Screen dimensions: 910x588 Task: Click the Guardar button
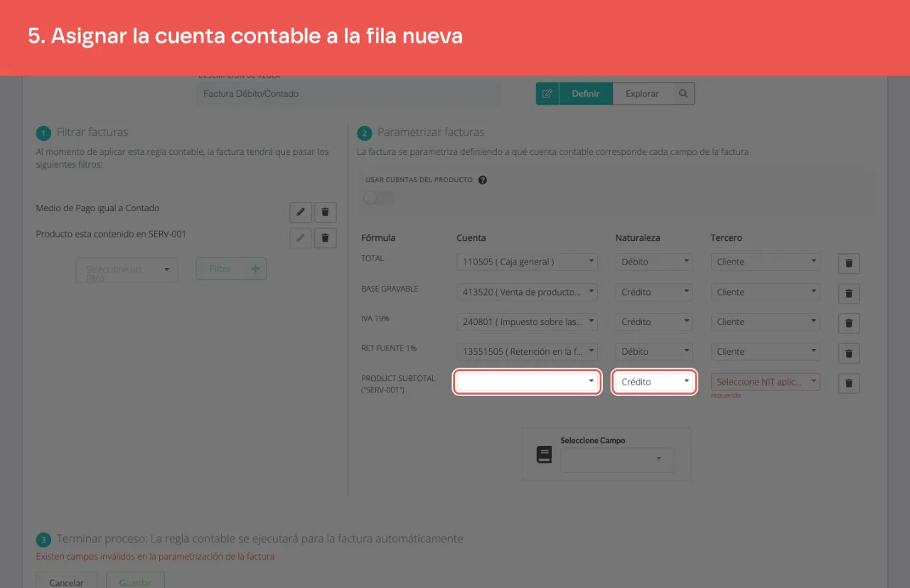point(135,580)
